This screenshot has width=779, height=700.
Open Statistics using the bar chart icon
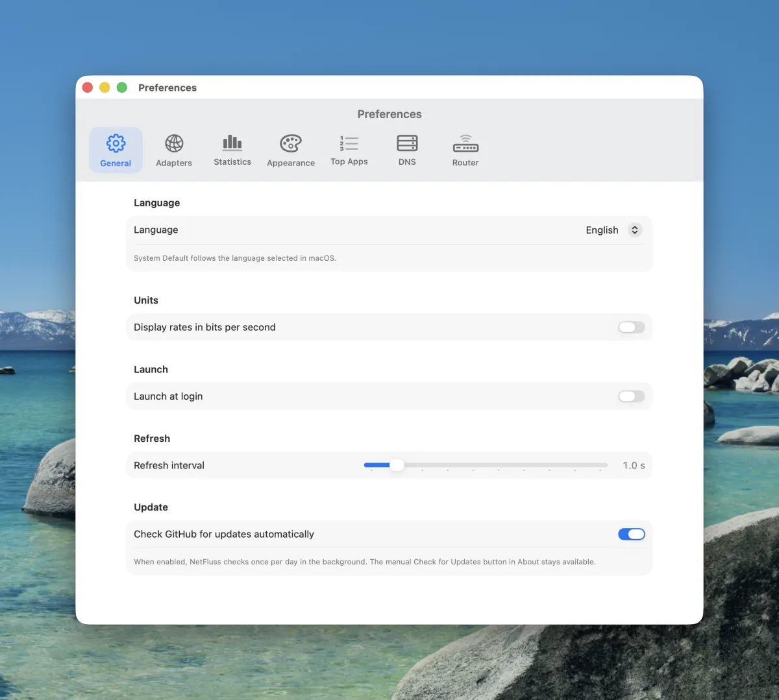(x=232, y=143)
